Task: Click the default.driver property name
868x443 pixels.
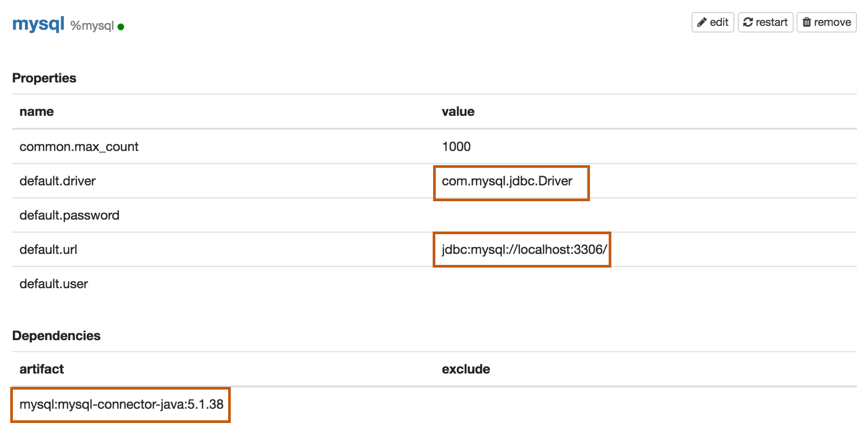Action: coord(57,181)
